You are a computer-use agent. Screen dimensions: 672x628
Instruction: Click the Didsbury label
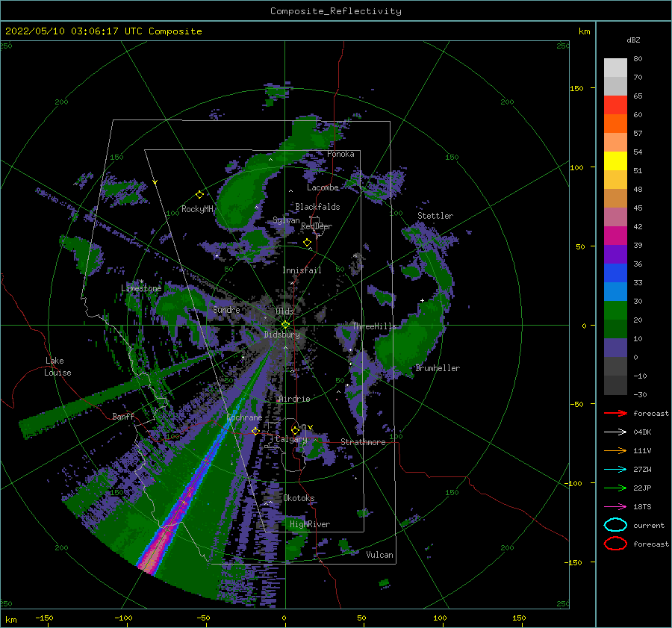click(281, 335)
